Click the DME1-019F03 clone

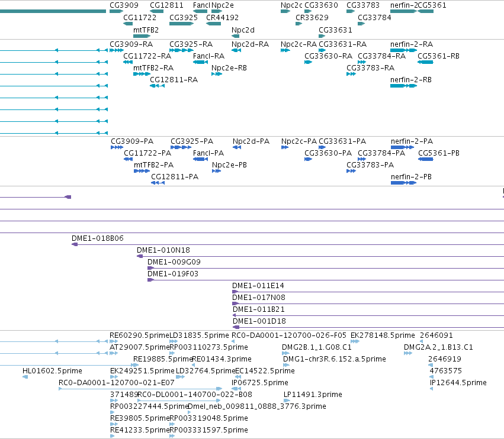tap(326, 280)
